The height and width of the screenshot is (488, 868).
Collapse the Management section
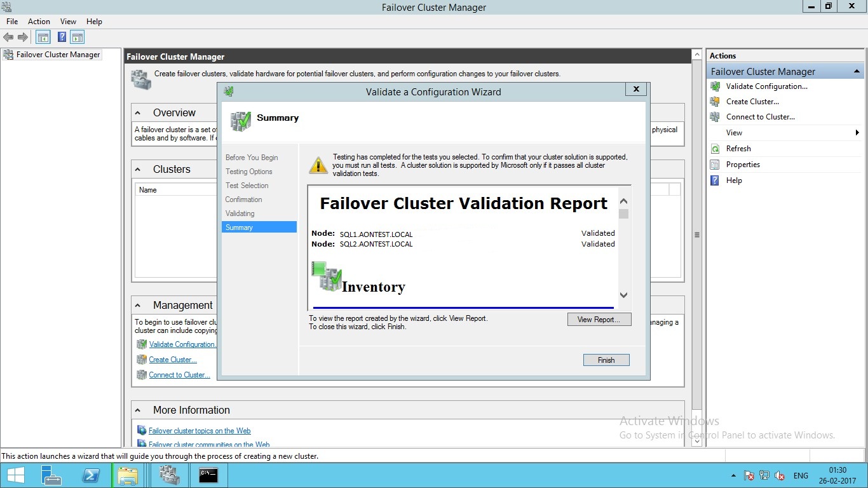click(x=139, y=306)
